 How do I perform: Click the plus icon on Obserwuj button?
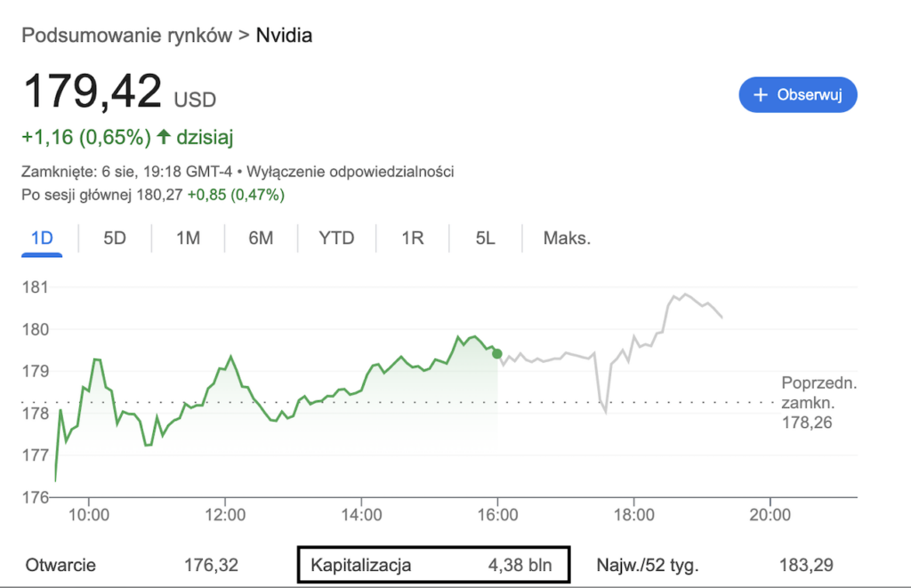(x=761, y=94)
